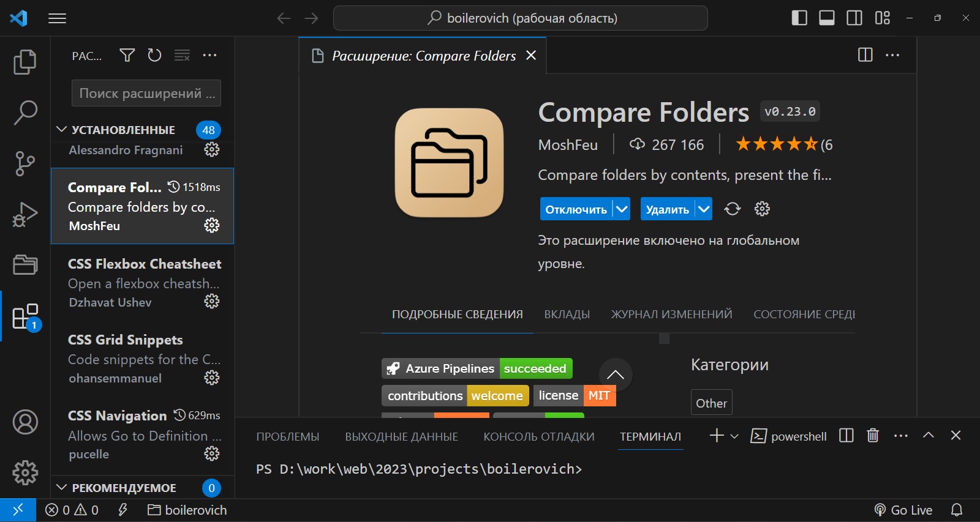Open the Extensions view icon
The image size is (980, 522).
25,316
